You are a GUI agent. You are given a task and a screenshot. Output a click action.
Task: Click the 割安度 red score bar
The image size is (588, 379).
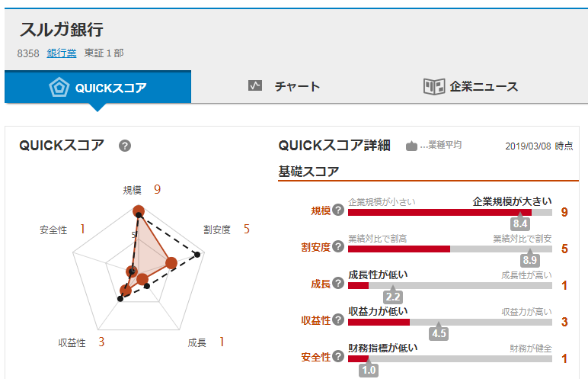(399, 249)
